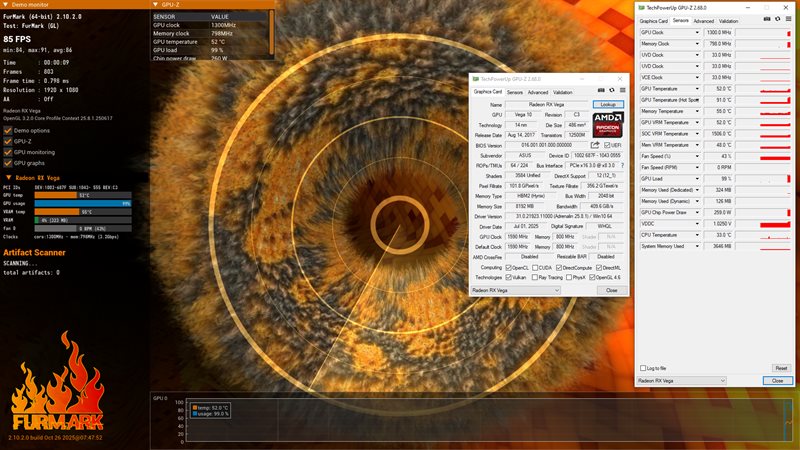The image size is (800, 450).
Task: Open the hamburger menu in Sensors window
Action: pos(787,20)
